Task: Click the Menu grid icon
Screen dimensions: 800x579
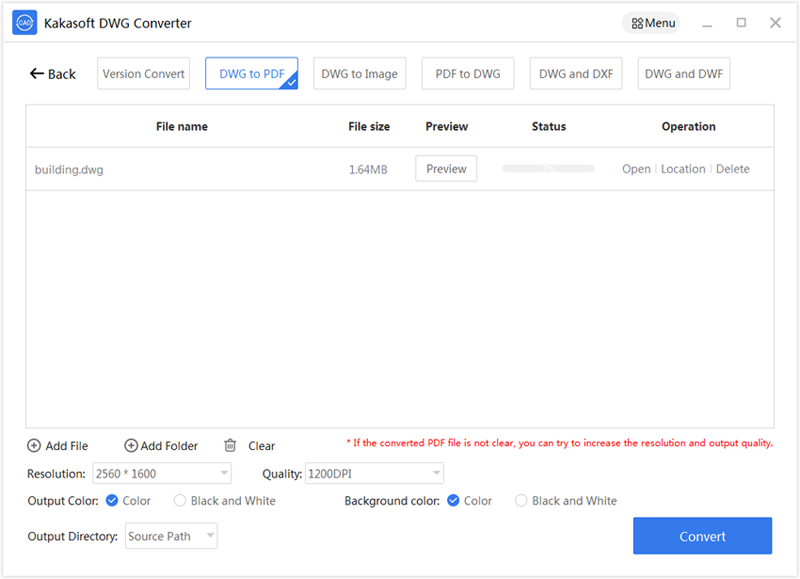Action: coord(637,23)
